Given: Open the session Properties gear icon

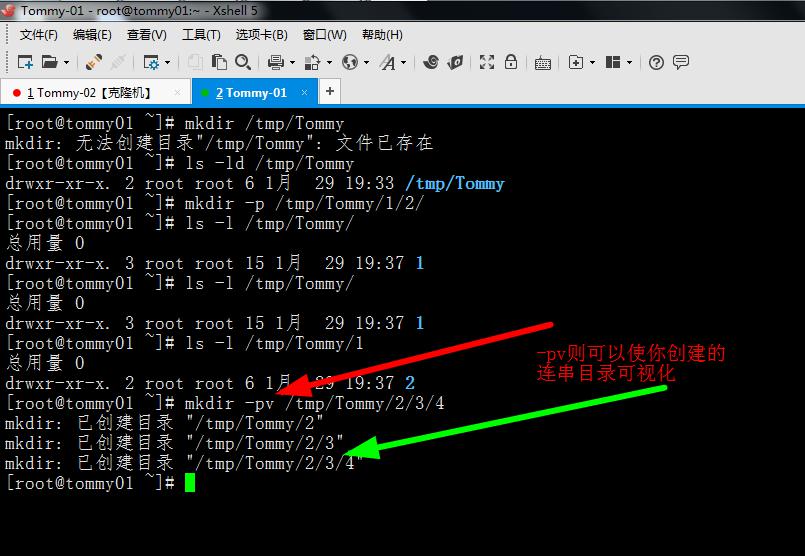Looking at the screenshot, I should coord(151,62).
